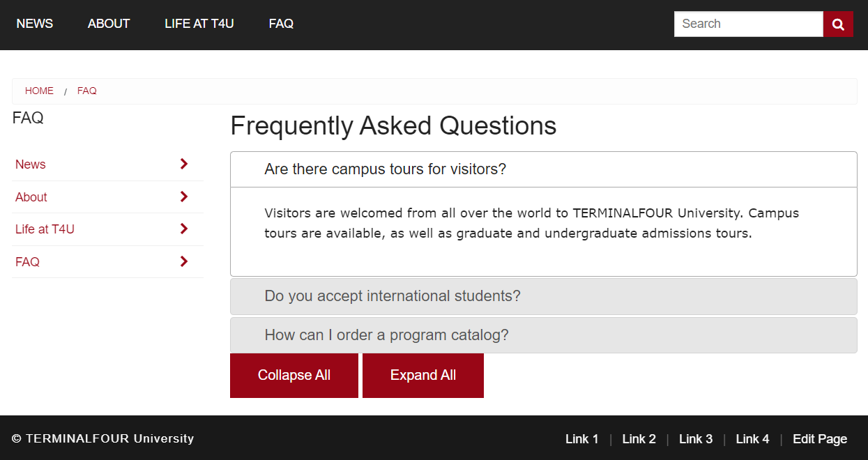Select FAQ in the top navigation bar

click(281, 24)
